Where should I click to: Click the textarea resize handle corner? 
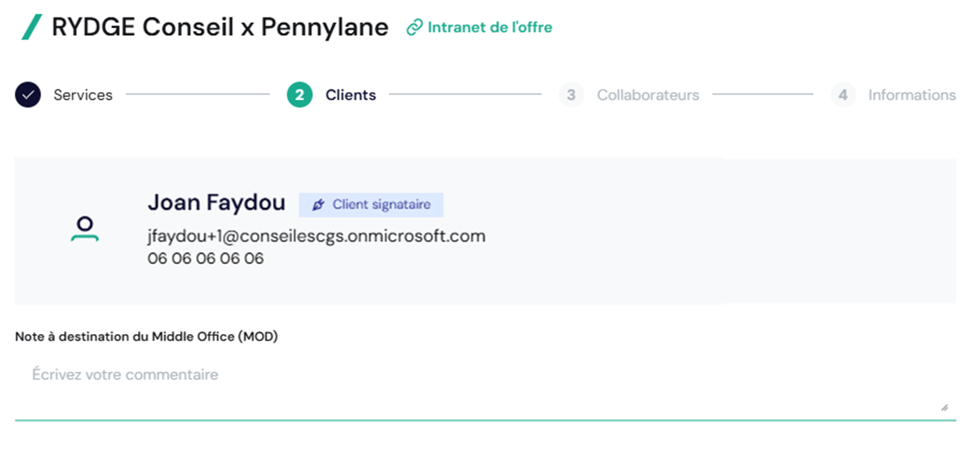point(944,407)
